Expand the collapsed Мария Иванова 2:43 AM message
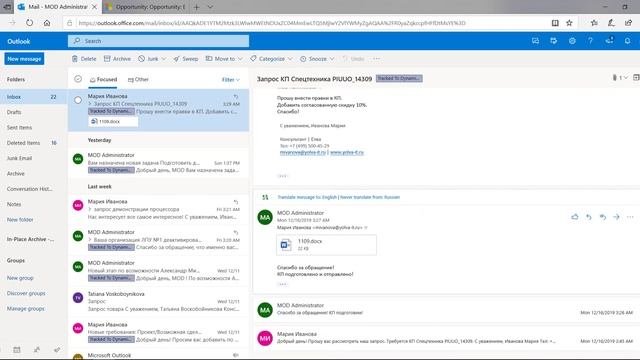The height and width of the screenshot is (360, 640). tap(447, 337)
